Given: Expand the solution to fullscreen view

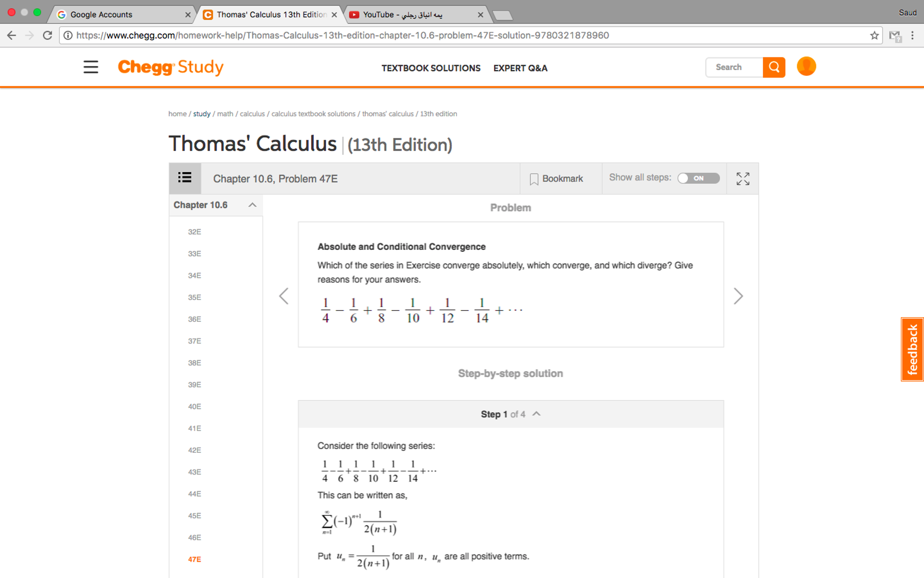Looking at the screenshot, I should pos(742,179).
